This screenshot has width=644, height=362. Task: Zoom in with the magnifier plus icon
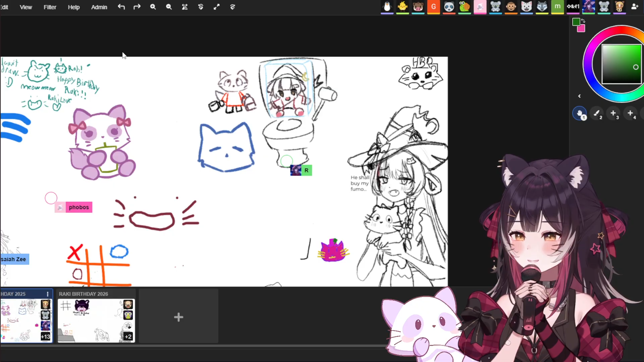[x=153, y=7]
